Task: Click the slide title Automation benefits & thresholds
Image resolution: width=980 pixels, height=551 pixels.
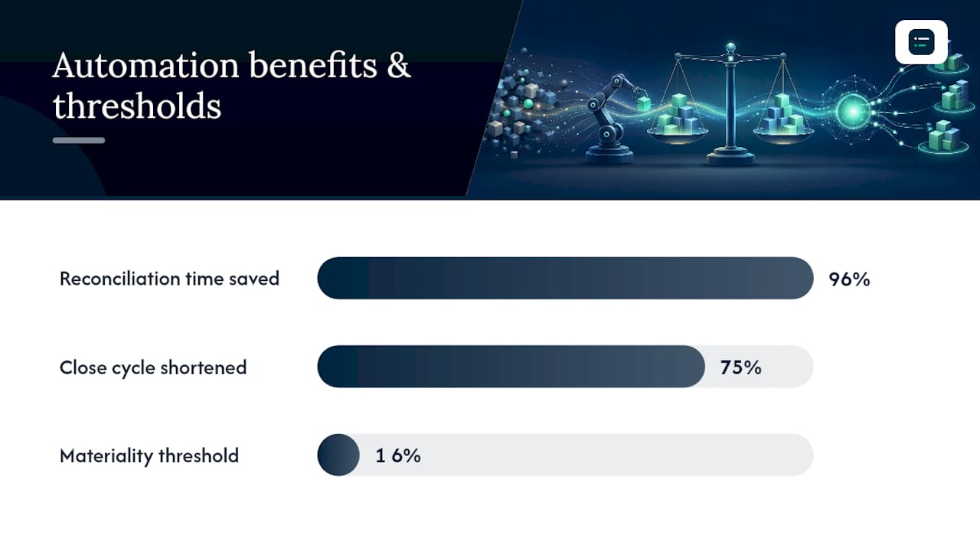Action: [232, 86]
